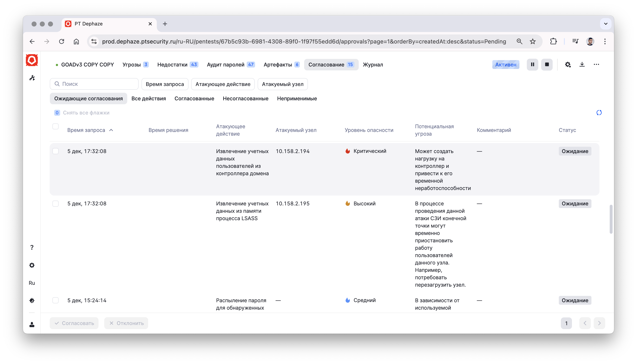Open the three-dots more options menu

point(596,64)
